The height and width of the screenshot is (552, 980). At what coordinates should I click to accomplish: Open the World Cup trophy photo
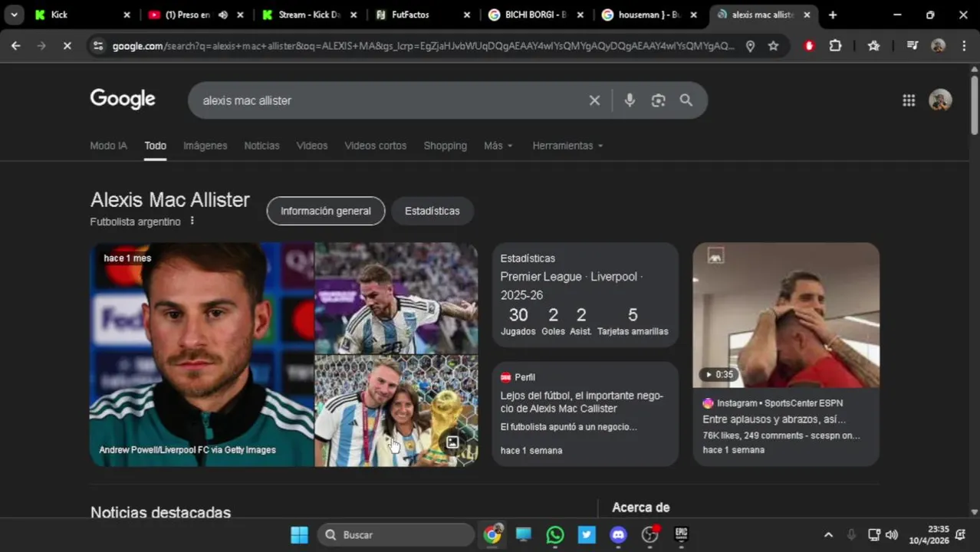point(396,411)
